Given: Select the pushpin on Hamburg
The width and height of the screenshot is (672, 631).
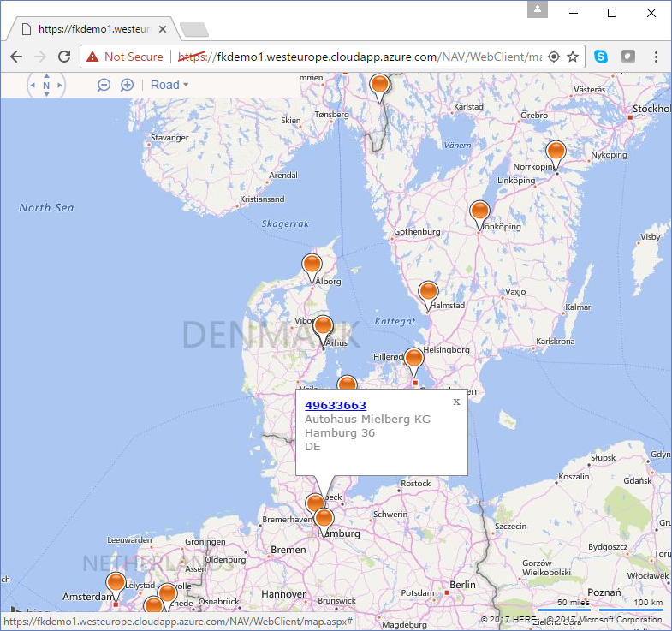Looking at the screenshot, I should tap(324, 518).
